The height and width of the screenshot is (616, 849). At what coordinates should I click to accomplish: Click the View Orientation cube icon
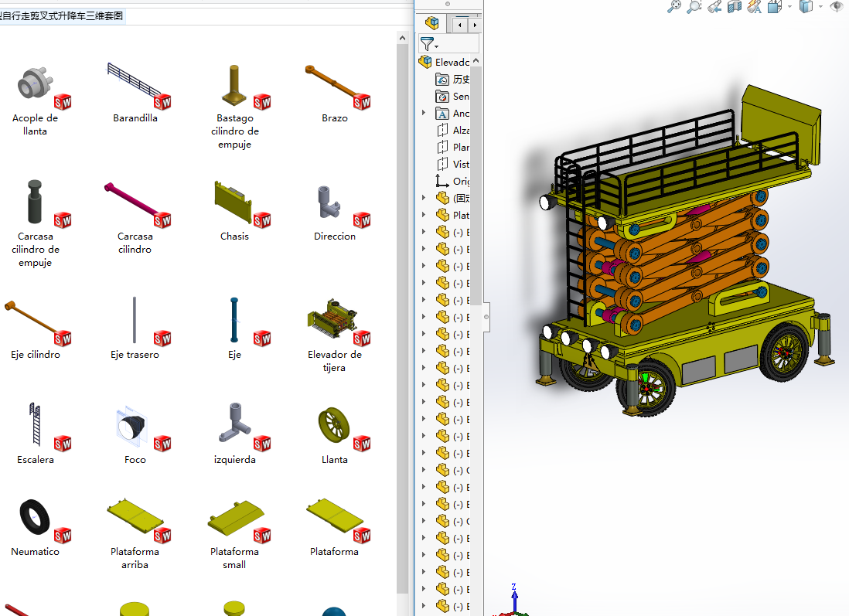click(x=775, y=6)
